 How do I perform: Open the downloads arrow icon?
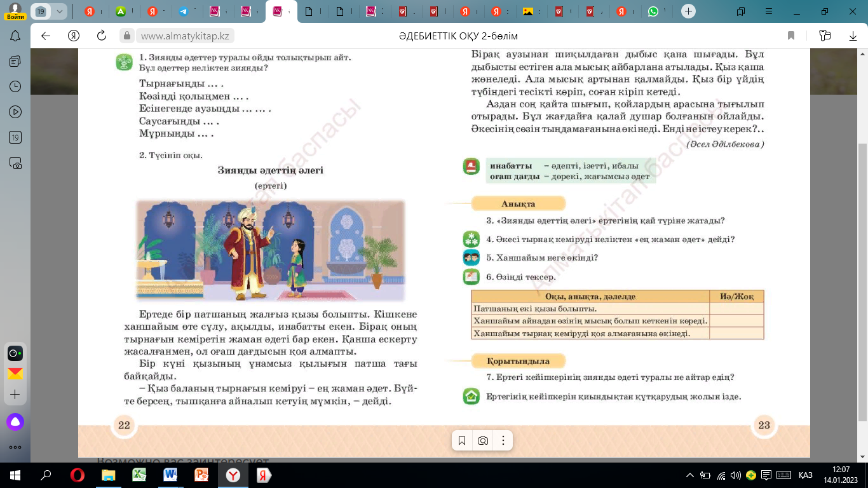click(x=853, y=36)
